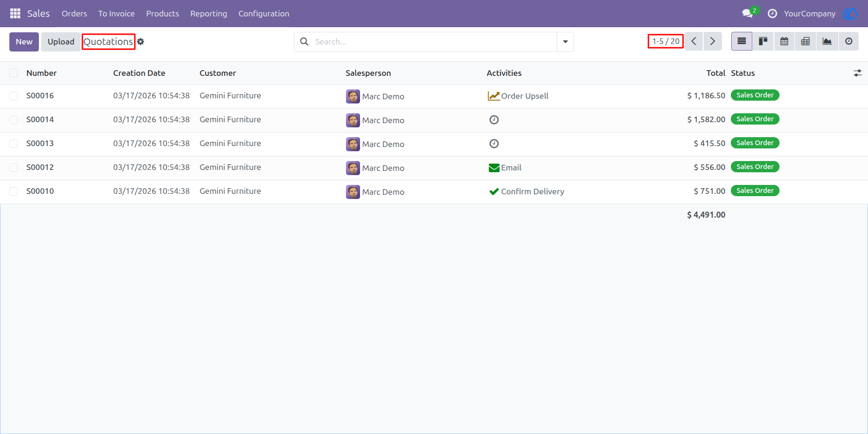Click the search magnifier icon
The image size is (868, 434).
[304, 42]
